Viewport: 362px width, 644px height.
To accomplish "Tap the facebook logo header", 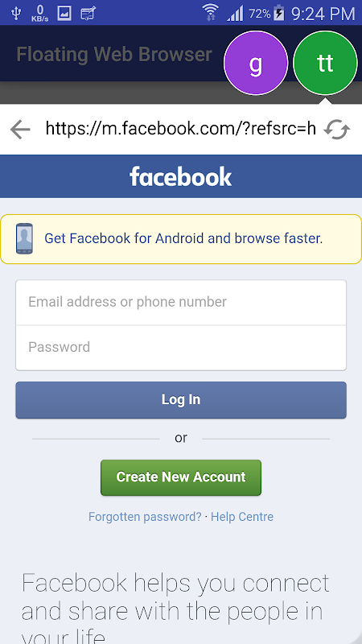I will tap(180, 176).
